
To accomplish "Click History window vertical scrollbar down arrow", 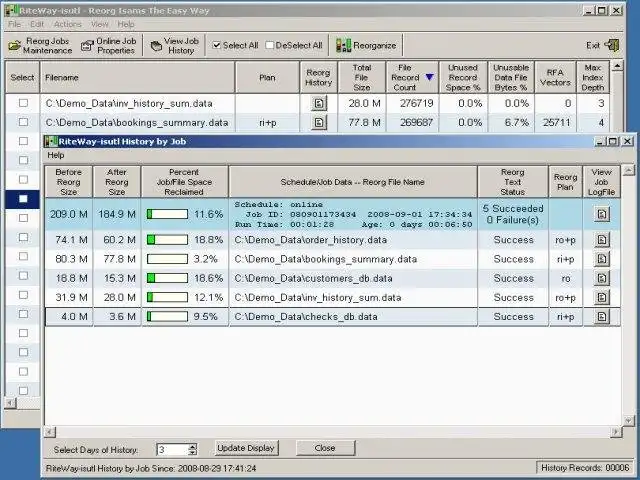I will click(629, 420).
